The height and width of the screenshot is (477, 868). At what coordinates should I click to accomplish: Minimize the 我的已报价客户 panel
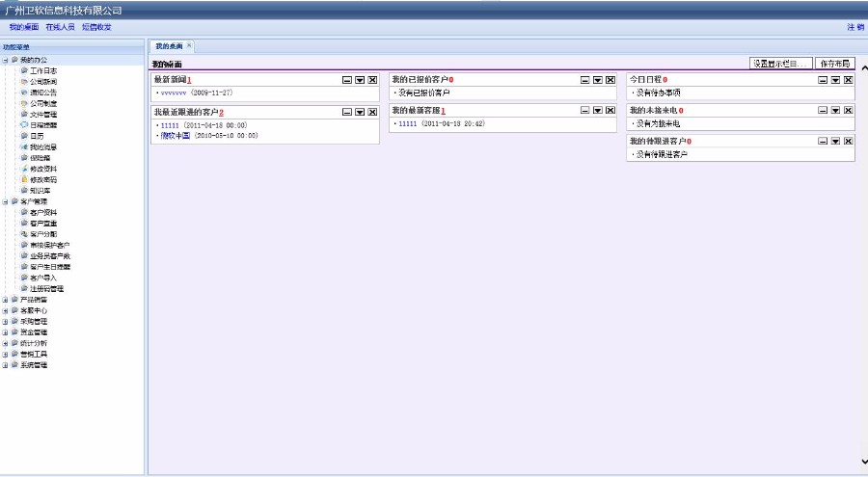coord(585,80)
